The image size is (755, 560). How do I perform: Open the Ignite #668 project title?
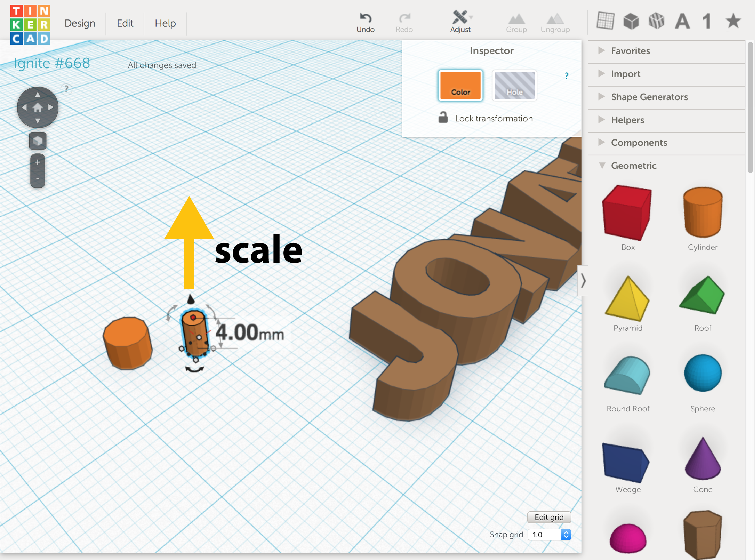(x=52, y=63)
